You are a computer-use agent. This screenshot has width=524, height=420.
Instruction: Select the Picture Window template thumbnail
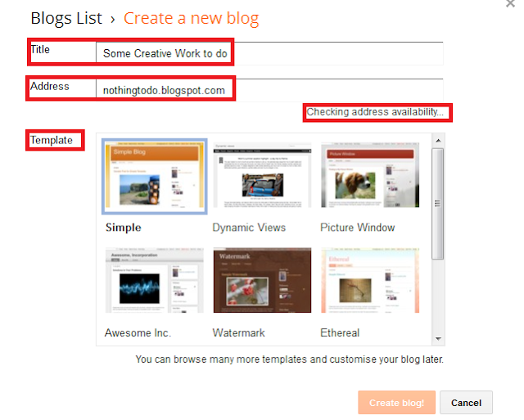pyautogui.click(x=370, y=175)
